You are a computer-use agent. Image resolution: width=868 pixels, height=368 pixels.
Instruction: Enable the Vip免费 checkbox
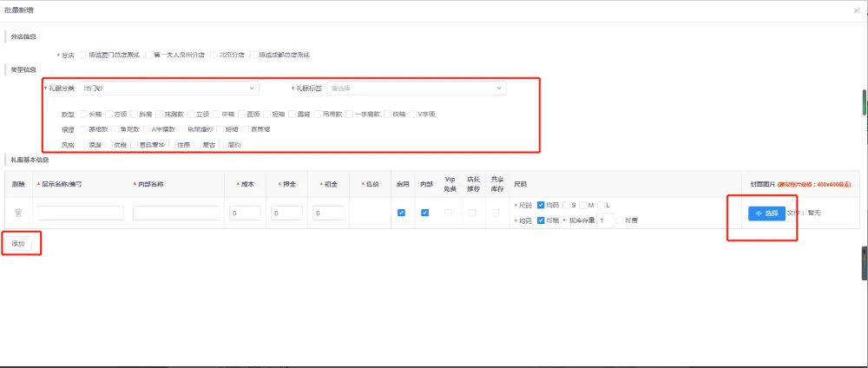click(449, 213)
